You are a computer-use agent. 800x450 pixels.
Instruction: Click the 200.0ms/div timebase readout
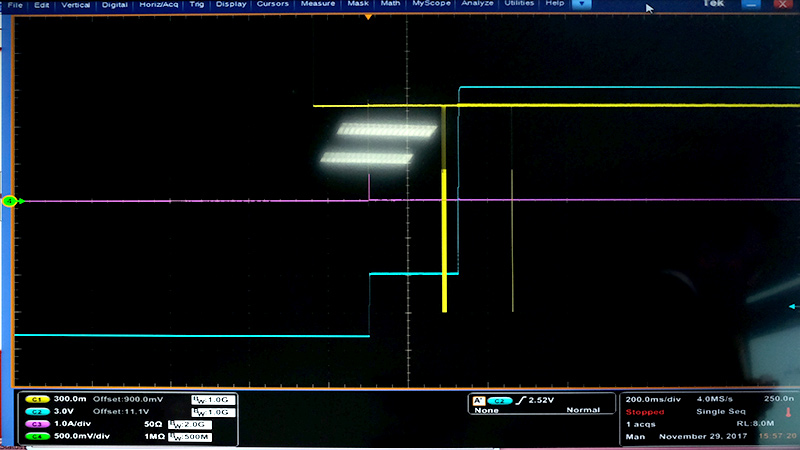point(653,399)
